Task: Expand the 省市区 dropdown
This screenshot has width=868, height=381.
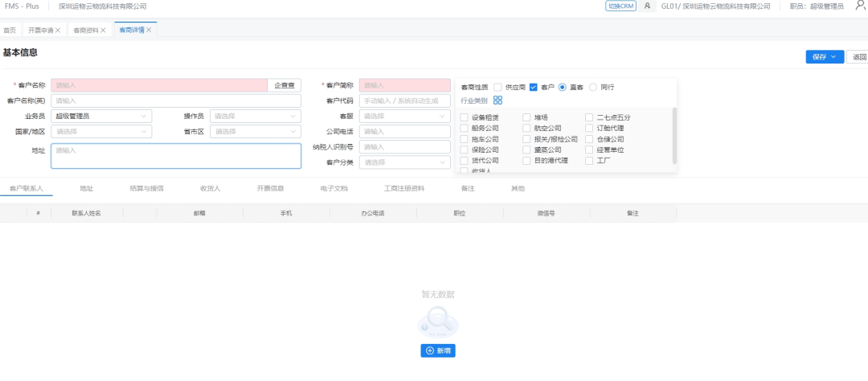Action: [x=256, y=132]
